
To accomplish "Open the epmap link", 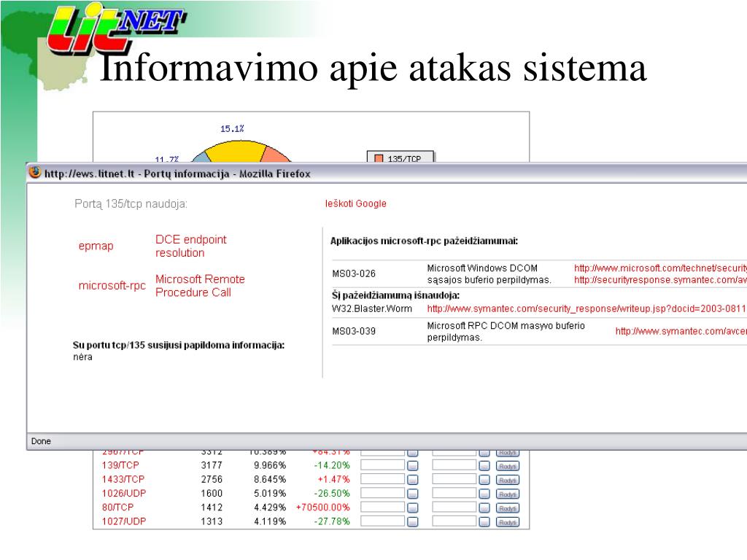I will click(96, 246).
